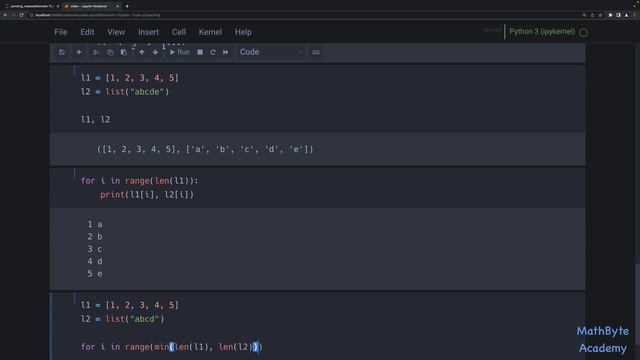Open the browser extensions puzzle icon
Screen dimensions: 640x360
(610, 15)
